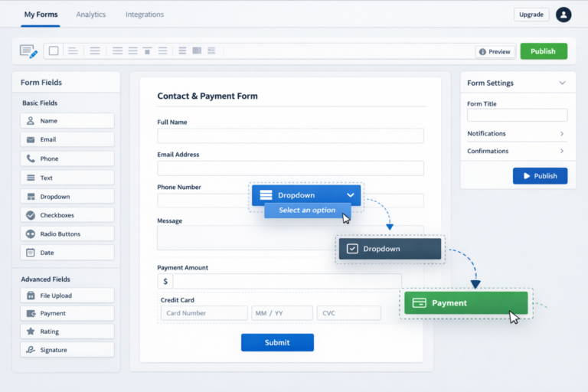Click the sidebar Payment field icon
The height and width of the screenshot is (392, 588).
31,313
